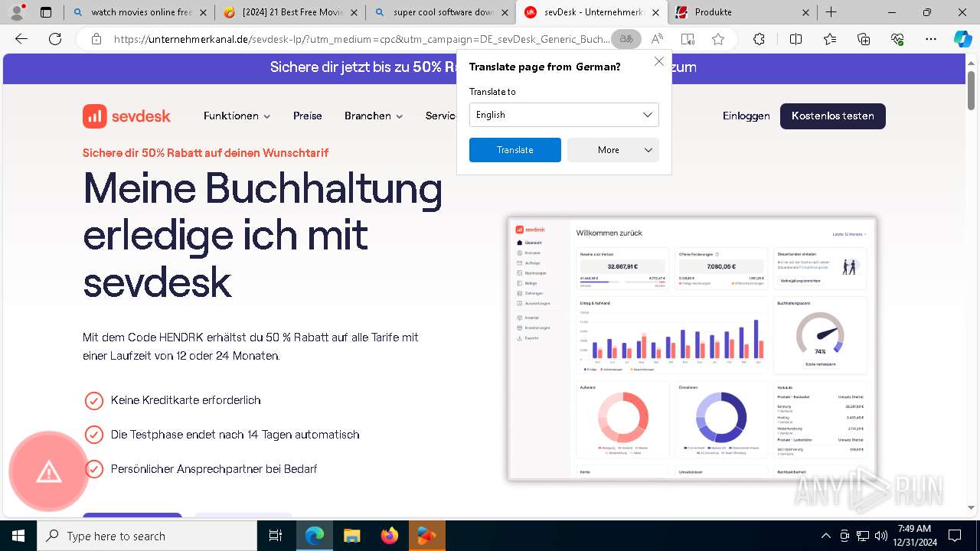
Task: Refresh the current page
Action: (x=55, y=39)
